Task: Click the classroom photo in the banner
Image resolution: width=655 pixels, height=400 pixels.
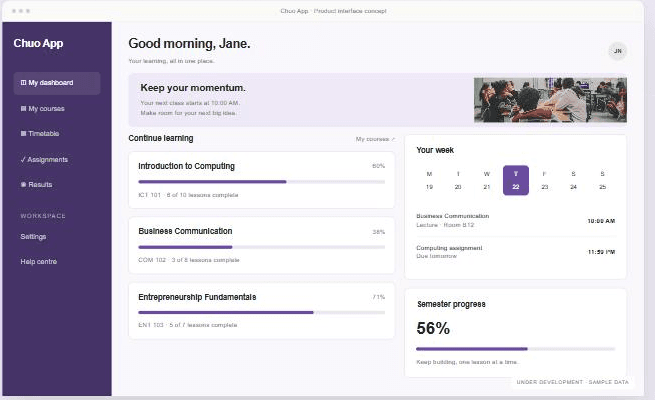Action: [550, 100]
